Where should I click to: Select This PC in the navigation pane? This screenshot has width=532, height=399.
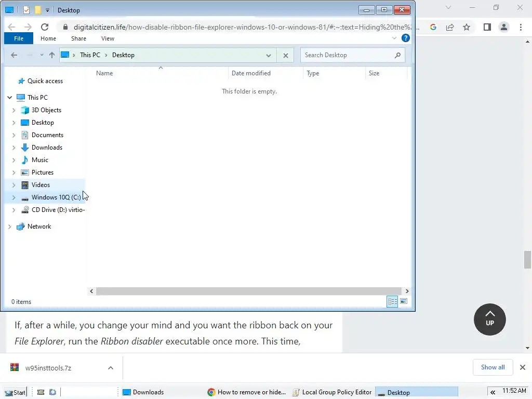37,97
